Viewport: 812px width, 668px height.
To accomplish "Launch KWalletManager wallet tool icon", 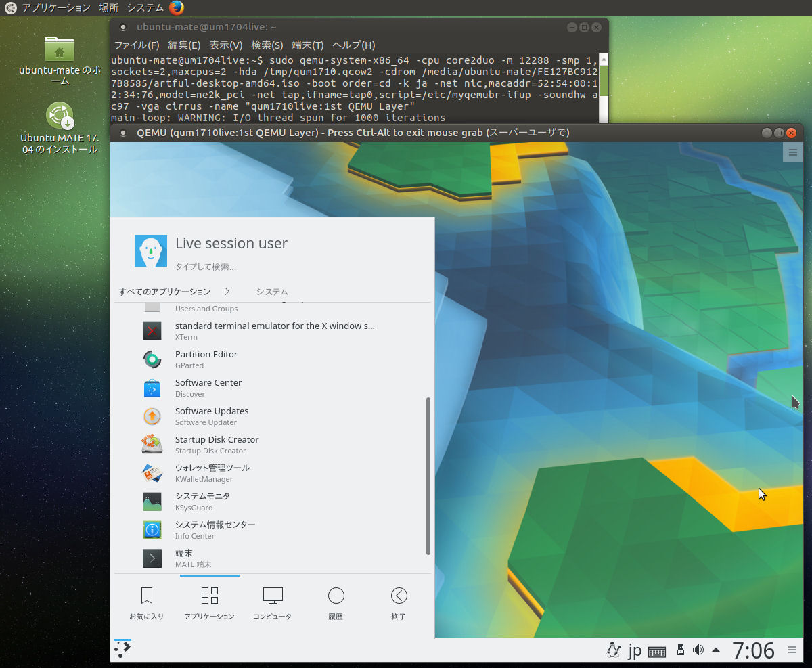I will click(152, 473).
